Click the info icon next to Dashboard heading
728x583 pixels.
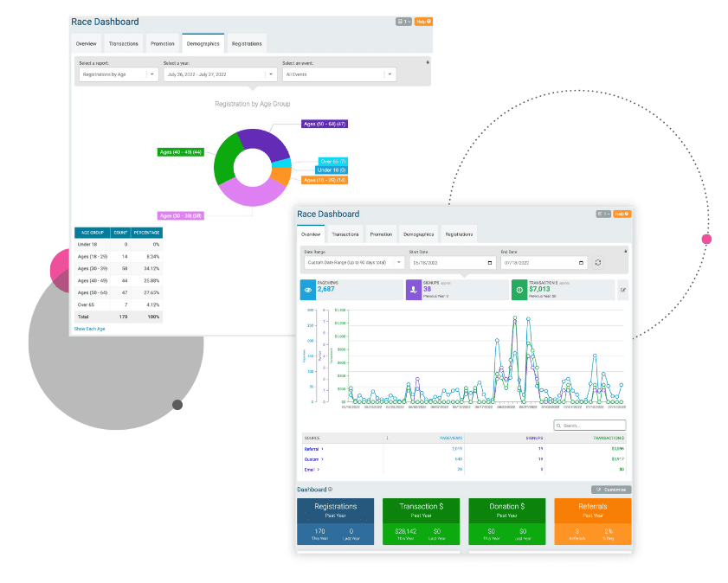pyautogui.click(x=330, y=490)
